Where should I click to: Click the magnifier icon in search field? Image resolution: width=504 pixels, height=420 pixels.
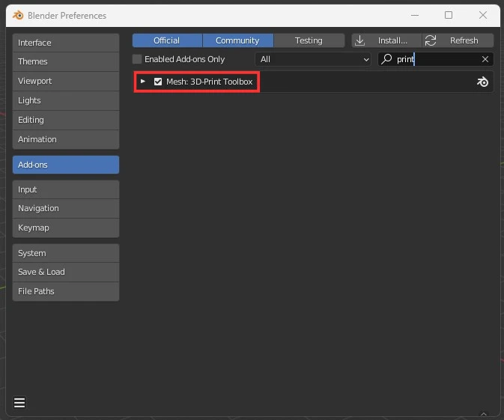[386, 59]
